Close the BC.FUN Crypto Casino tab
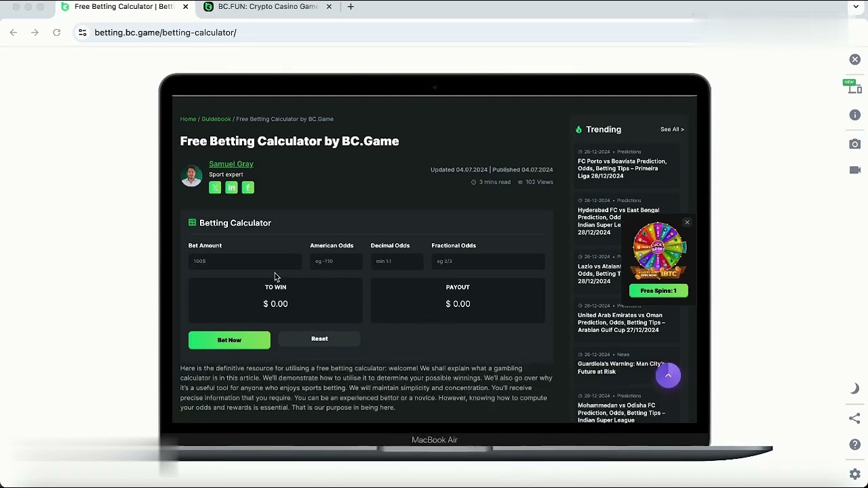 pyautogui.click(x=329, y=7)
